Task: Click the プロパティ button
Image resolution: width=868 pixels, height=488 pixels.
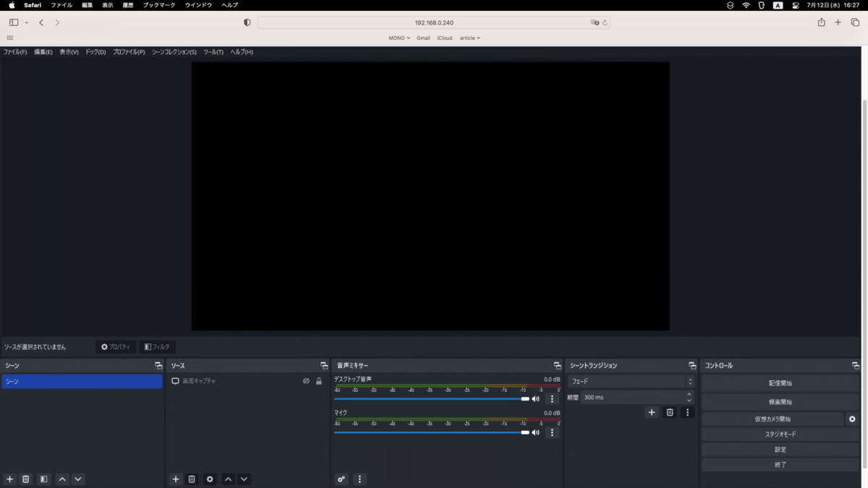Action: pos(116,347)
